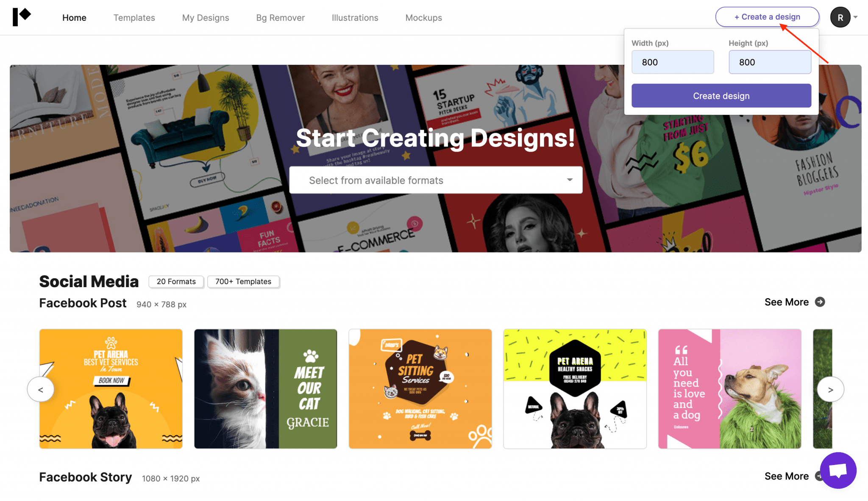Screen dimensions: 868x501
Task: Switch to My Designs
Action: point(206,18)
